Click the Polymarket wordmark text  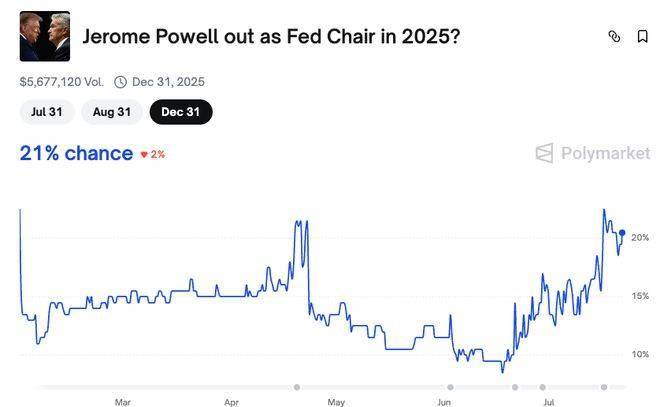click(x=605, y=153)
